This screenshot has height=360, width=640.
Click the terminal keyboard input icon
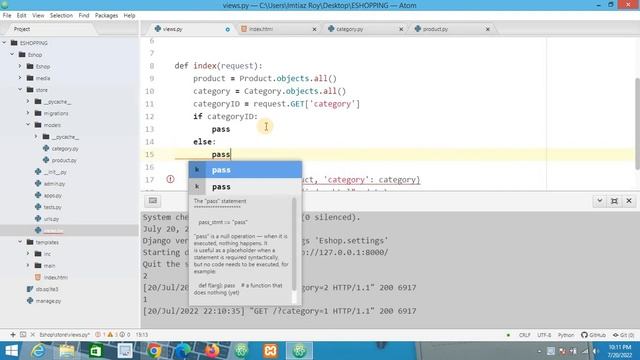coord(153,201)
